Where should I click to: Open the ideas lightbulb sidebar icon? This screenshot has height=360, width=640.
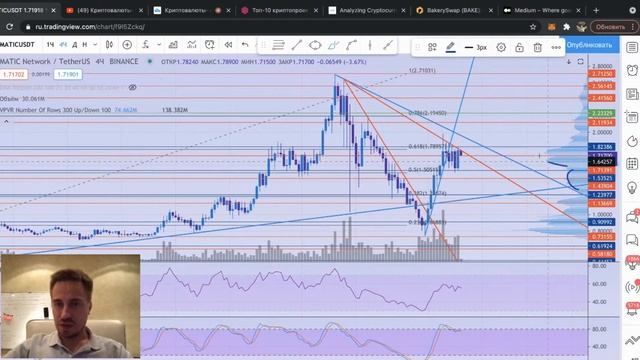pos(632,188)
